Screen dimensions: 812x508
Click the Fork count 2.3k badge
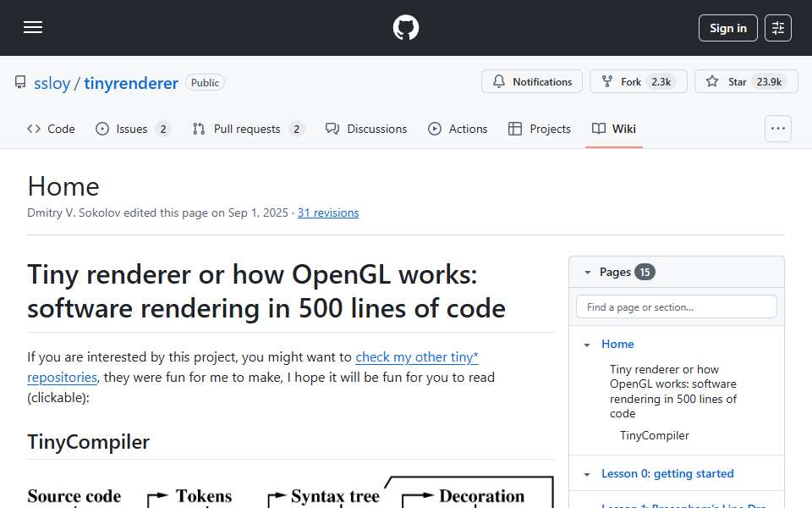point(661,82)
